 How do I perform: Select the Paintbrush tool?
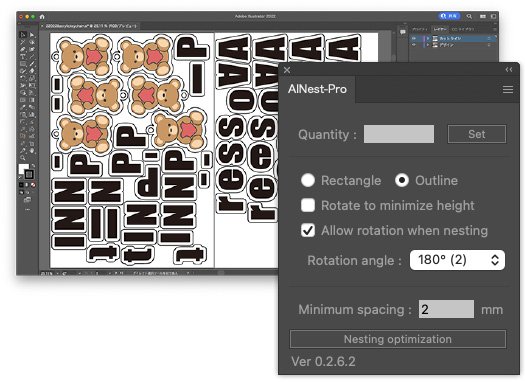coord(32,64)
